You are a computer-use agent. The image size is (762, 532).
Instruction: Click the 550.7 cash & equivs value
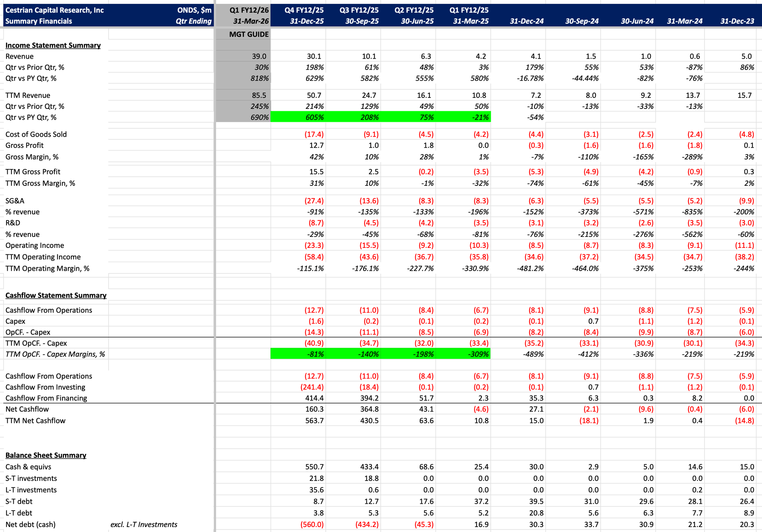pos(314,467)
